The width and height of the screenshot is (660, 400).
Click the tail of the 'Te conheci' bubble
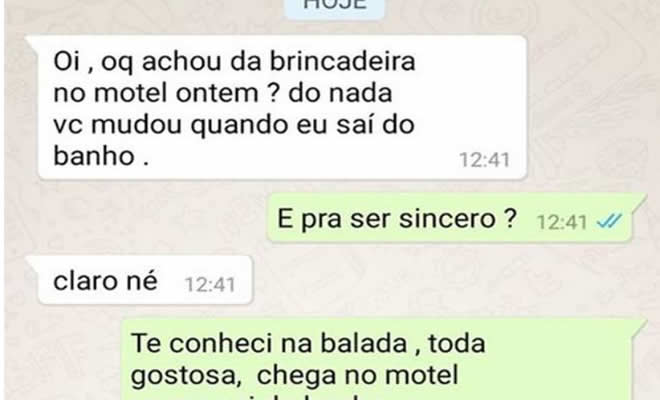(639, 325)
